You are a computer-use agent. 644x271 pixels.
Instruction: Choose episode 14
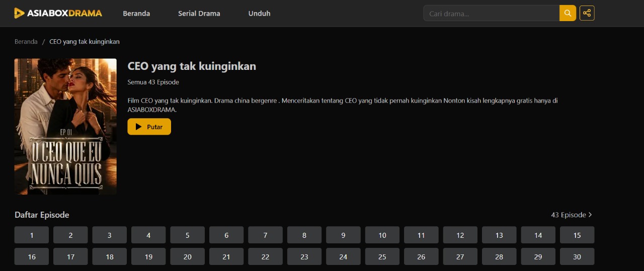click(x=538, y=235)
